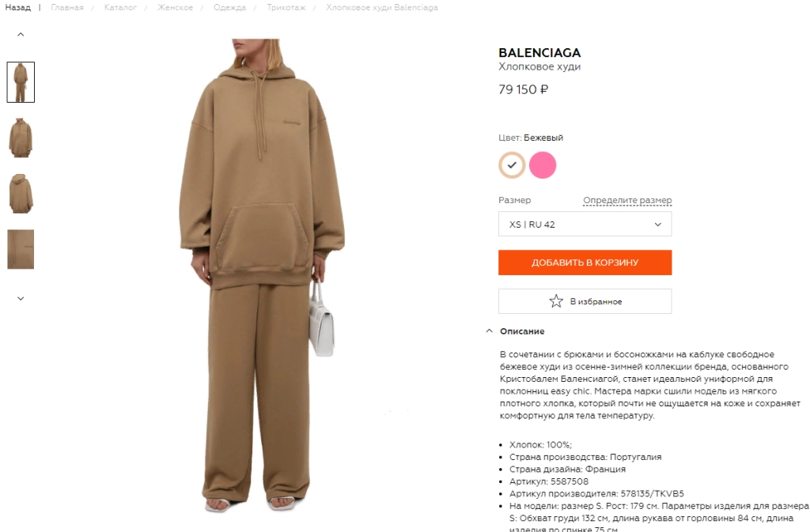Open Женское breadcrumb
The height and width of the screenshot is (532, 810).
(x=175, y=8)
